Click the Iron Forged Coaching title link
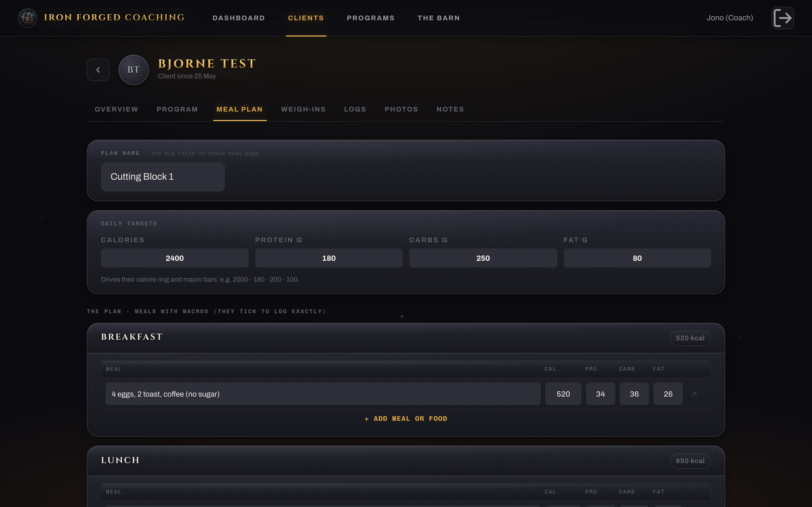Viewport: 812px width, 507px height. 114,17
